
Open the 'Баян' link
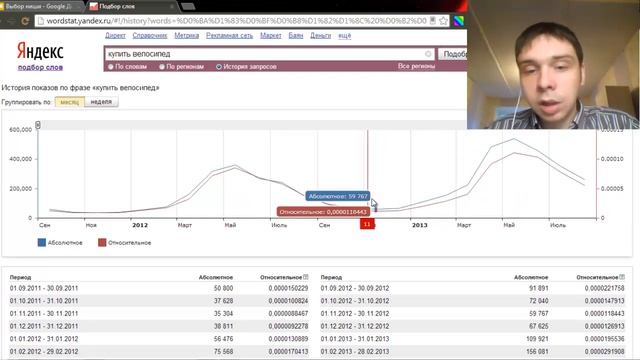click(296, 36)
